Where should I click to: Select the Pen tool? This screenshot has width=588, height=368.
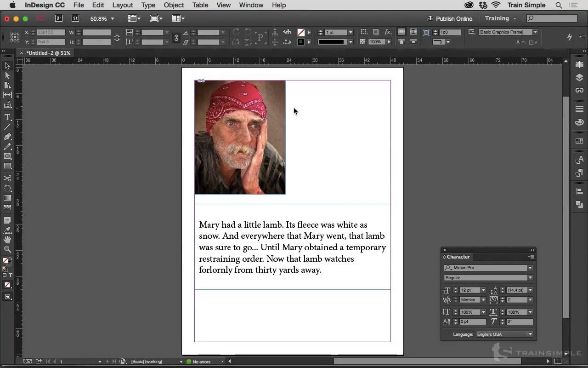click(x=7, y=137)
